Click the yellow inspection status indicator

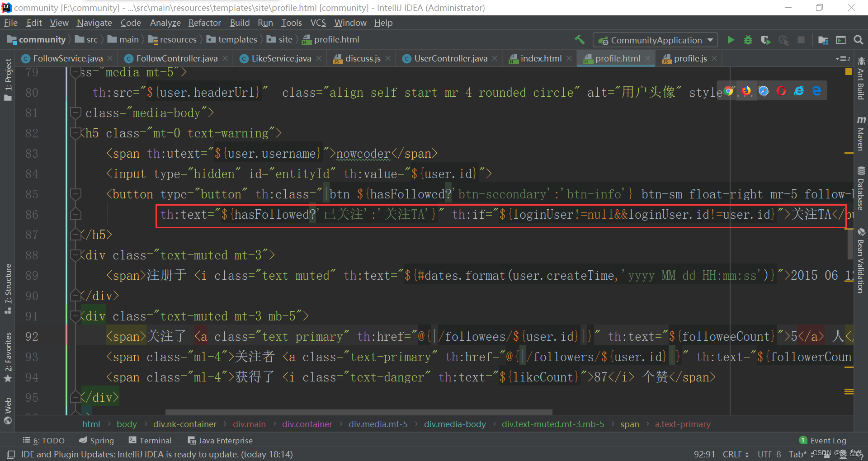tap(849, 72)
